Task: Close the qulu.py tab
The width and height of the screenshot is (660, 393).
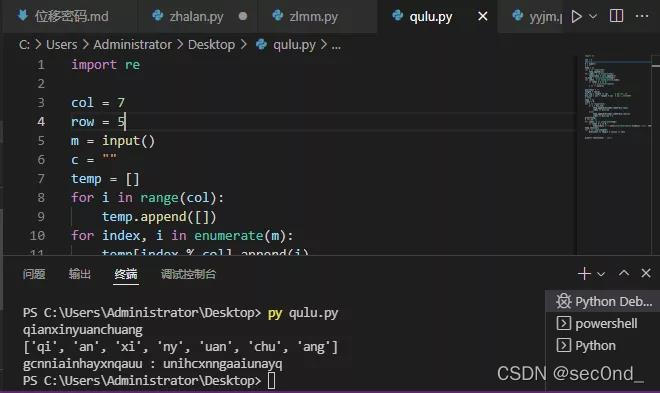Action: pyautogui.click(x=483, y=16)
